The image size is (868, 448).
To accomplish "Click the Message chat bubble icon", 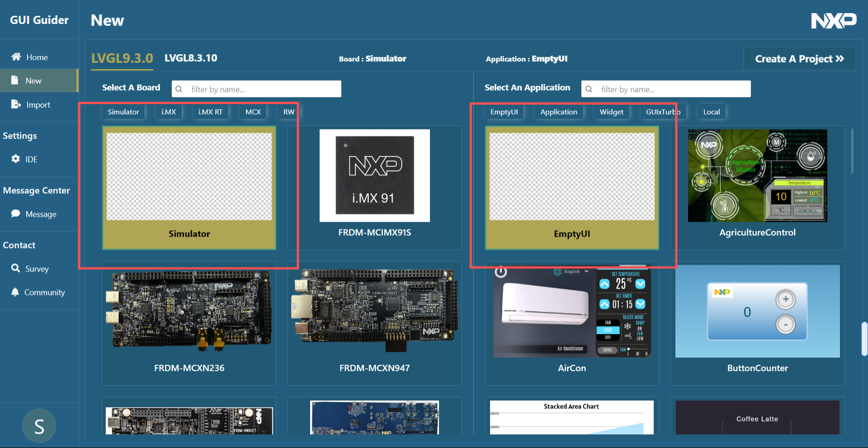I will click(x=16, y=214).
